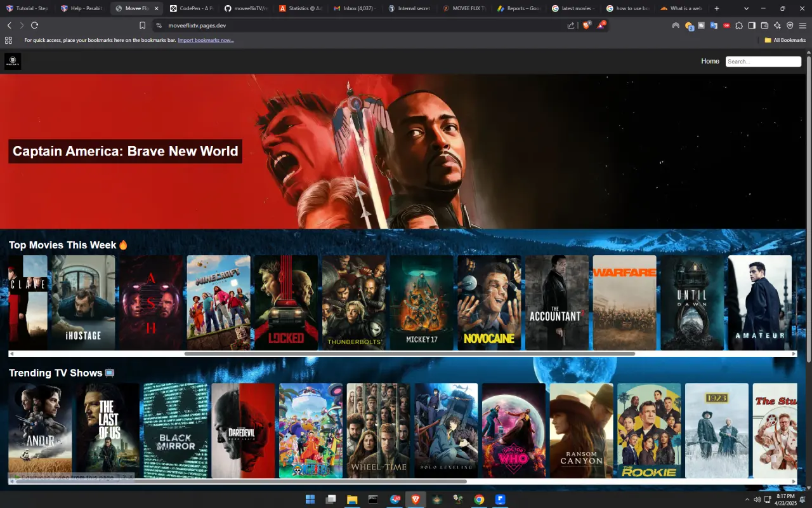812x508 pixels.
Task: Click Captain America: Brave New World title
Action: click(x=126, y=151)
